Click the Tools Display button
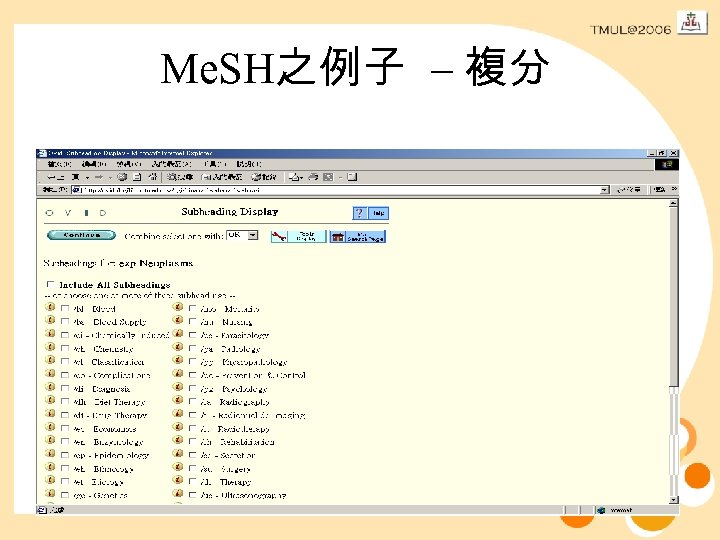The width and height of the screenshot is (720, 540). click(298, 236)
